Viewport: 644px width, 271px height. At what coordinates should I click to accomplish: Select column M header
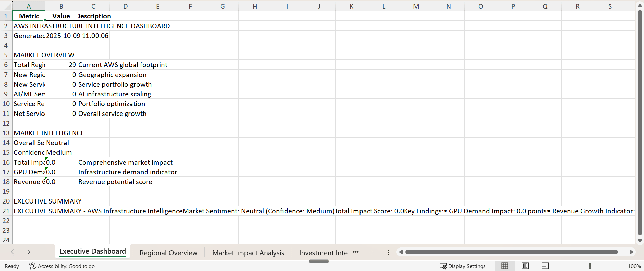click(x=416, y=6)
